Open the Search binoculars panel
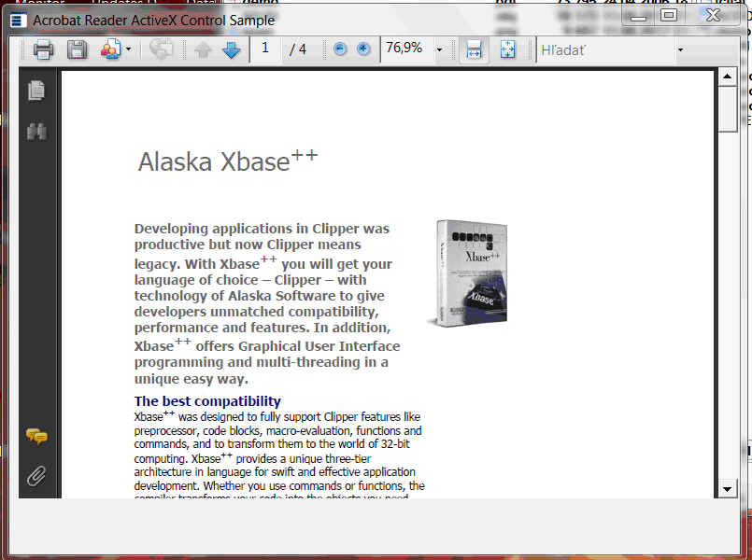 pyautogui.click(x=37, y=132)
